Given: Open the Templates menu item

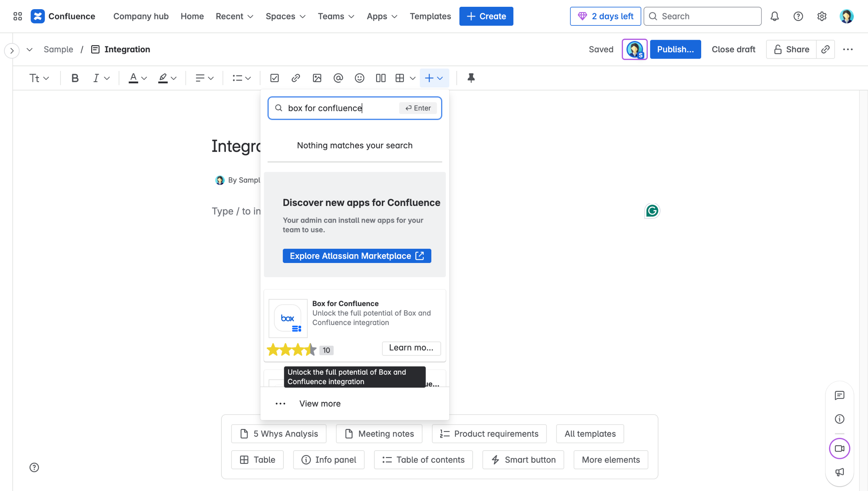Looking at the screenshot, I should coord(430,16).
